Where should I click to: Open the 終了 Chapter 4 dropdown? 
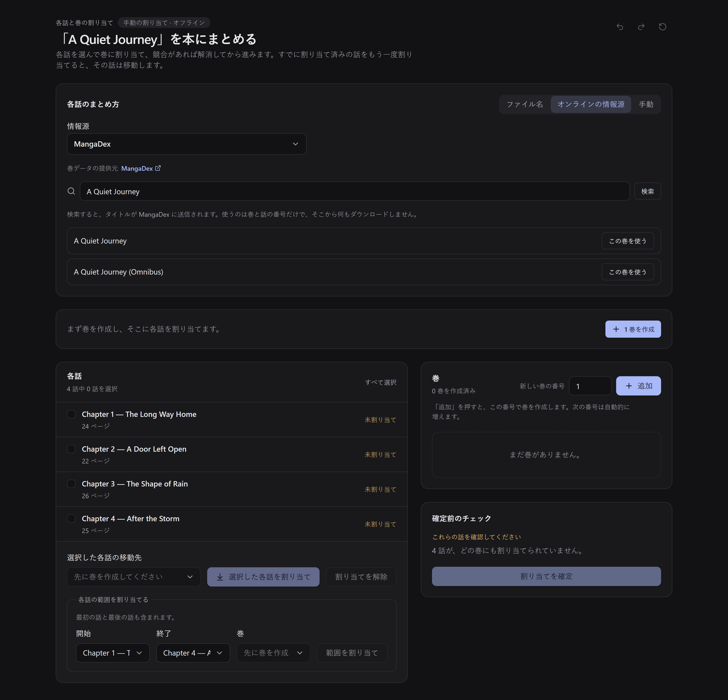click(193, 653)
